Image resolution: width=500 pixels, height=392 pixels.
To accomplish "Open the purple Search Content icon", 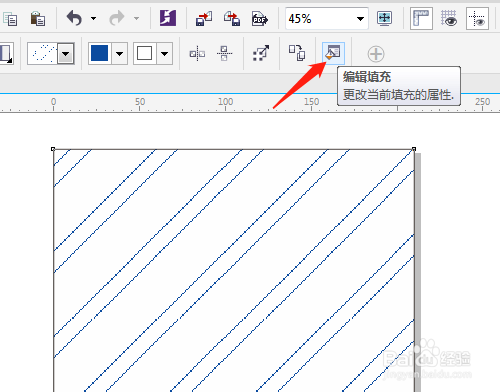I will pos(168,18).
